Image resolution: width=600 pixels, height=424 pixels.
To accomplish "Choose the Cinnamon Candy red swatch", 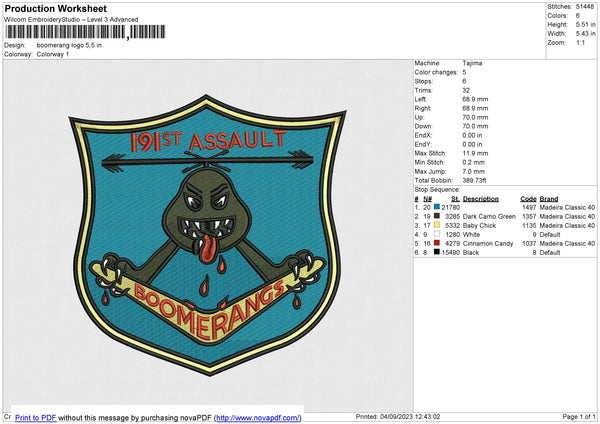I will click(x=437, y=243).
